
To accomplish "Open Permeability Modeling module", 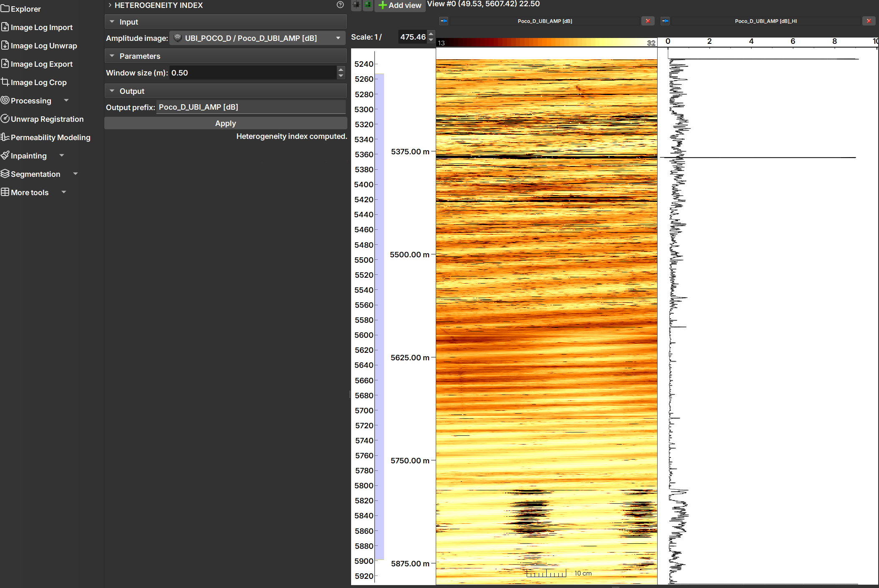I will (50, 137).
